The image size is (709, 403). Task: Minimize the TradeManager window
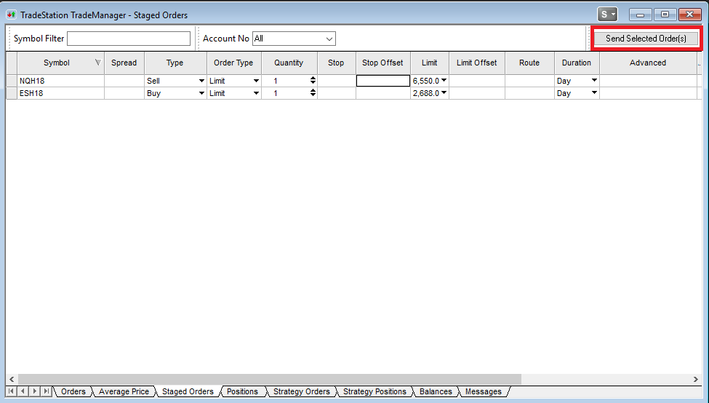coord(640,14)
